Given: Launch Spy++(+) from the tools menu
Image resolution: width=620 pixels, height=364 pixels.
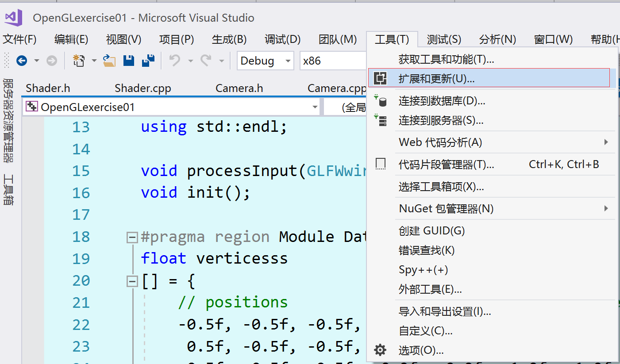Looking at the screenshot, I should coord(492,270).
